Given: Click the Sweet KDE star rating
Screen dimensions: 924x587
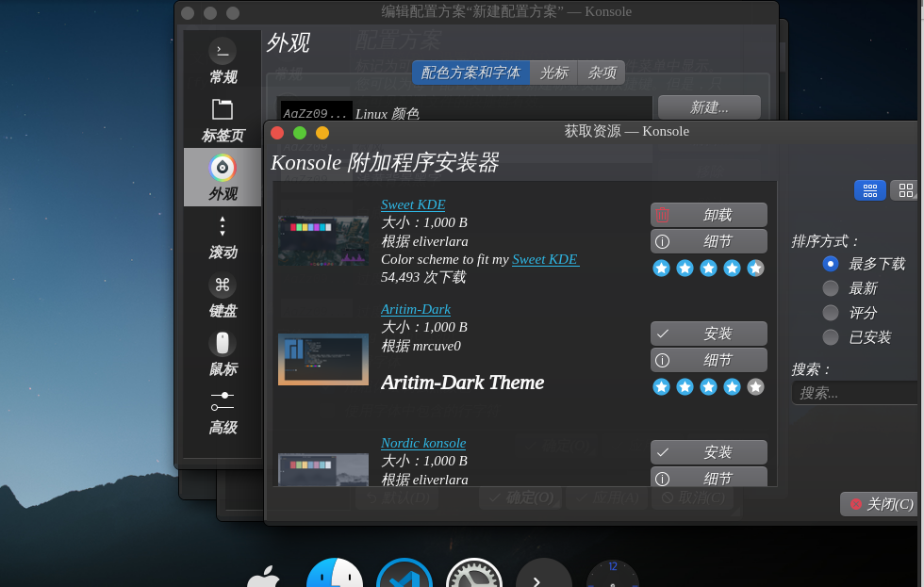Looking at the screenshot, I should click(708, 269).
